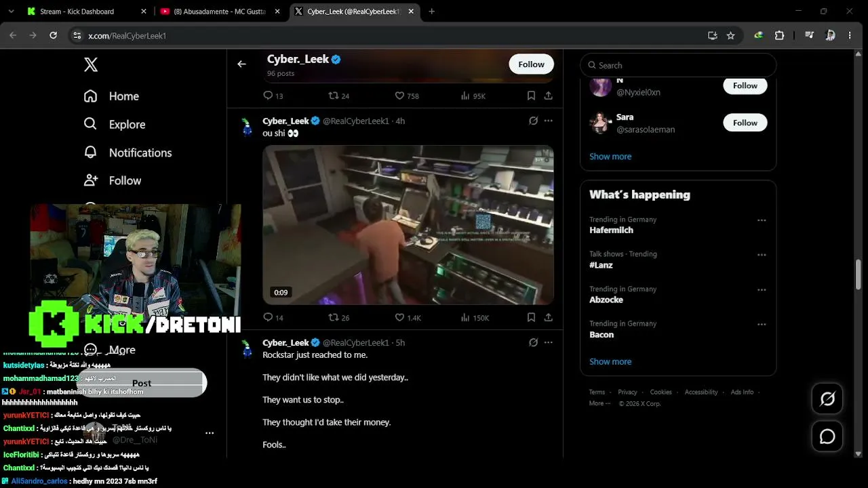
Task: Open @RealCyberLeek1 handle on the 4h post
Action: point(356,121)
